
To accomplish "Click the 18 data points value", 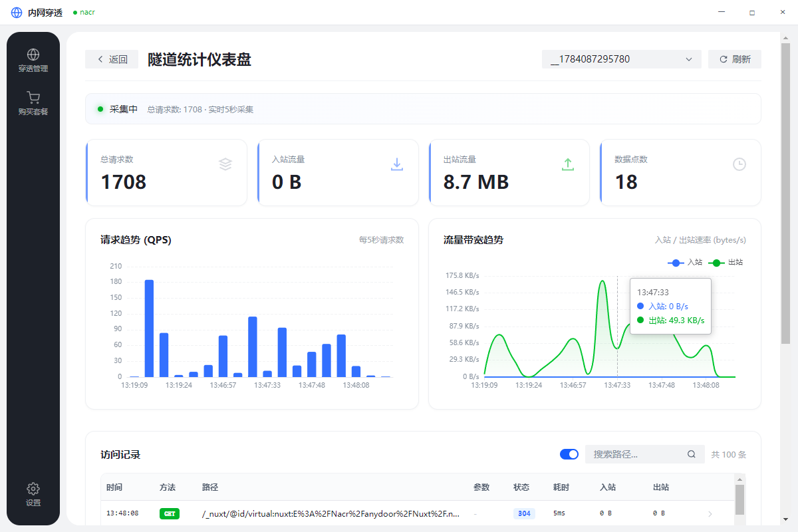I will tap(626, 182).
